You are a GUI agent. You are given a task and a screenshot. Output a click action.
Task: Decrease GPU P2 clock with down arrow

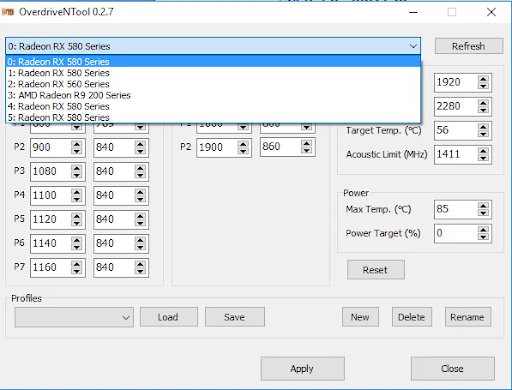point(77,151)
